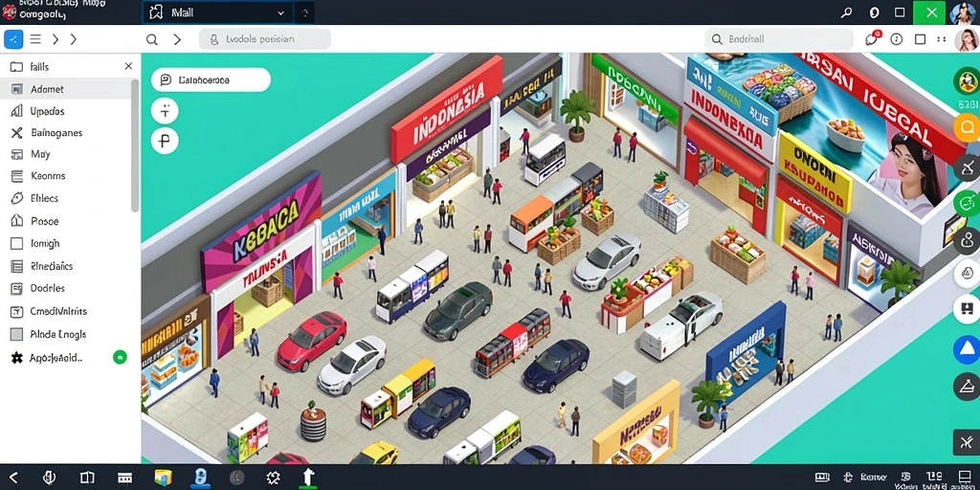Select 'Upedes' in the sidebar
This screenshot has height=490, width=980.
click(x=65, y=111)
